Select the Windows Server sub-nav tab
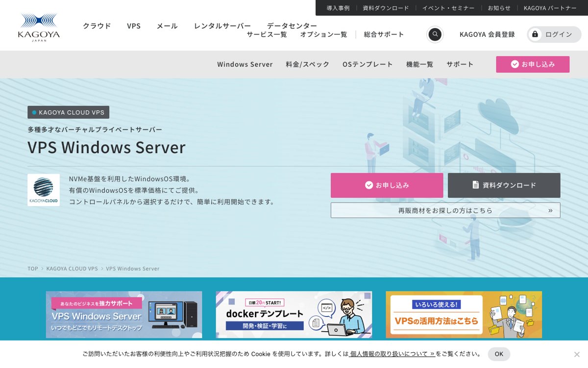Screen dimensions: 588x368 pos(245,64)
